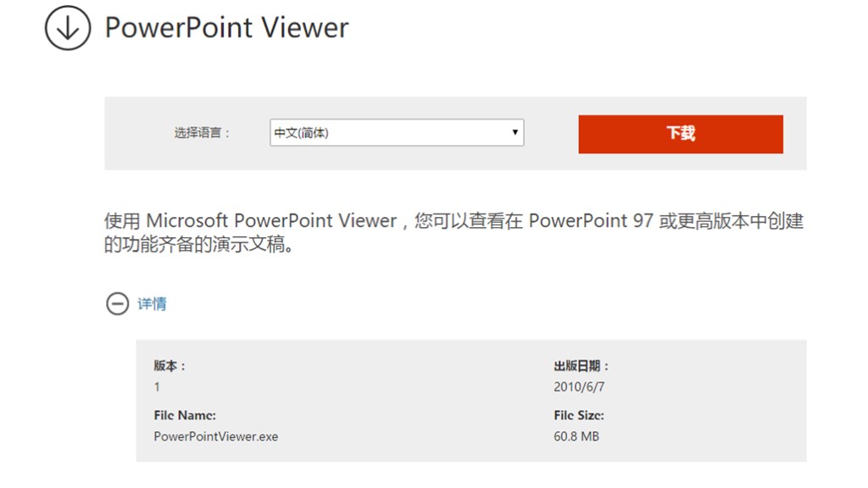
Task: Click the PowerPoint 97 text in the description
Action: coord(590,221)
